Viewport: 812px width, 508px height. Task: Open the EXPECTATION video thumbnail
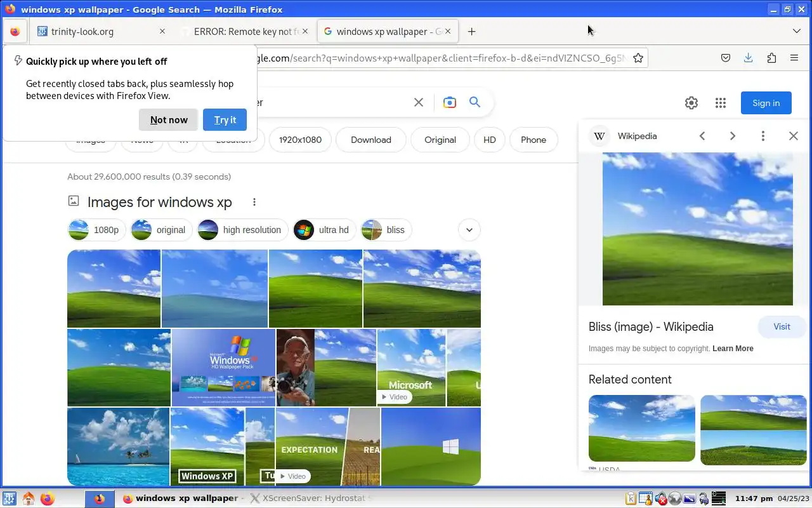(328, 446)
